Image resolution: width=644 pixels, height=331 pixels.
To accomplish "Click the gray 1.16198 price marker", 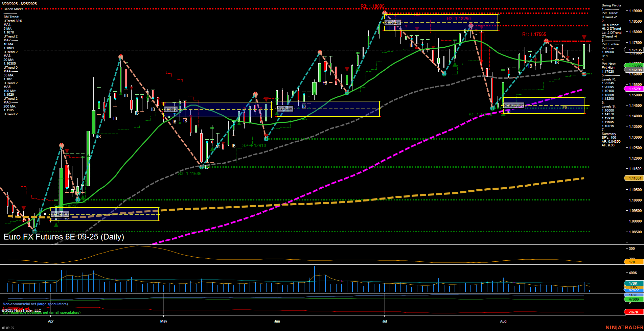I will [x=634, y=70].
